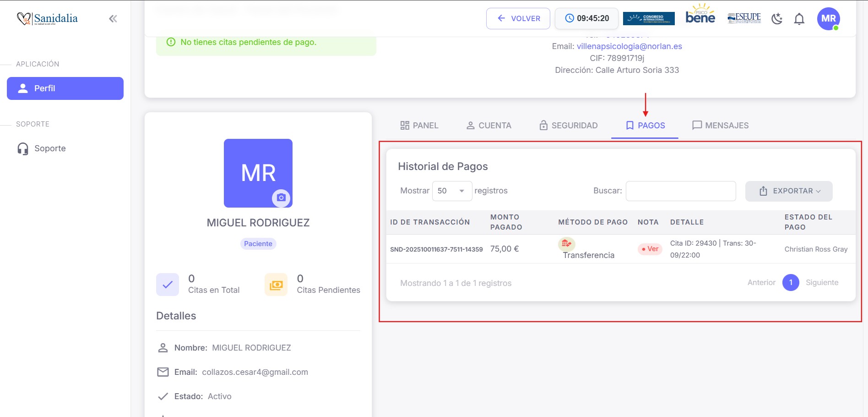Expand the Exportar dropdown
Screen dimensions: 868x417
[x=789, y=191]
